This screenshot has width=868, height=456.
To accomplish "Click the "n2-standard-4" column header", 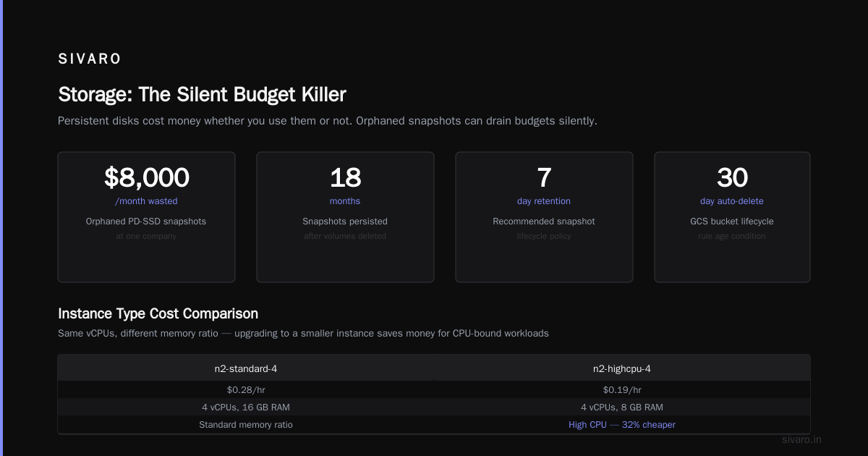I will pos(246,368).
